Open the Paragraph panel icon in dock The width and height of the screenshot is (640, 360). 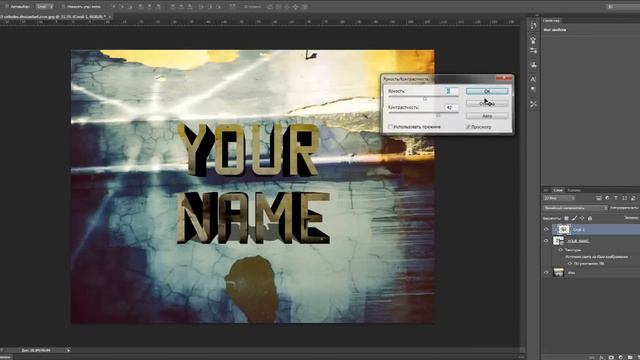[x=533, y=89]
